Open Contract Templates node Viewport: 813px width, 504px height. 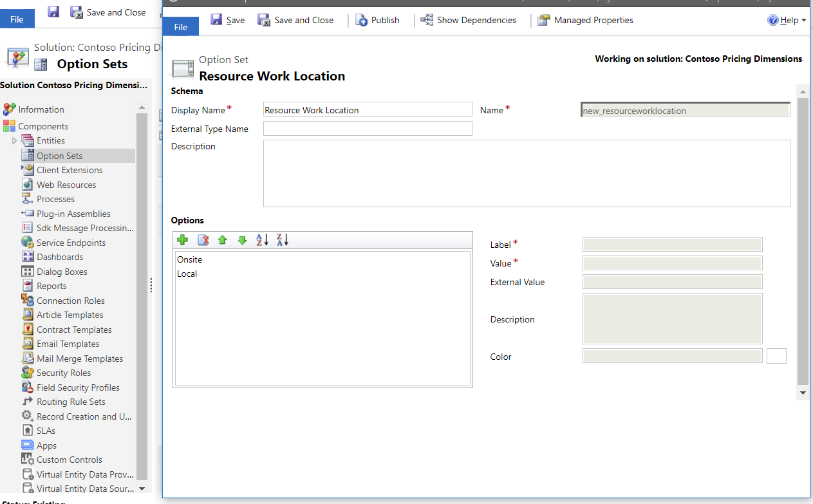click(x=74, y=330)
